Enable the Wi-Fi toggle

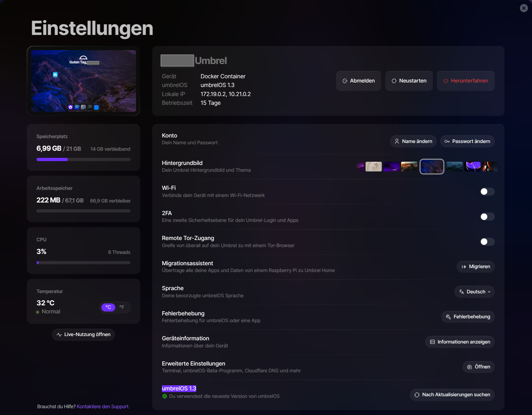(487, 191)
